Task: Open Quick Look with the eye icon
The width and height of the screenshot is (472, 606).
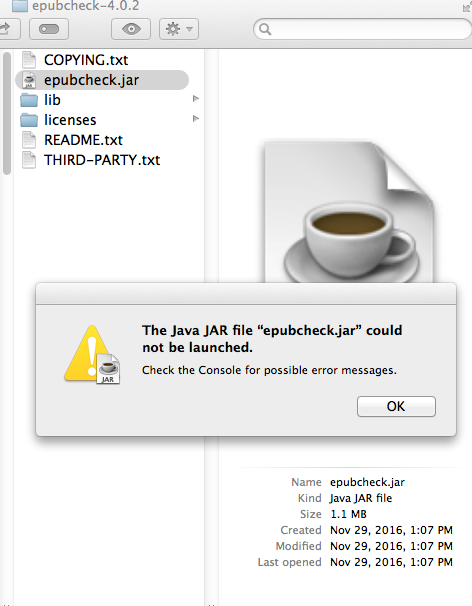Action: [131, 29]
